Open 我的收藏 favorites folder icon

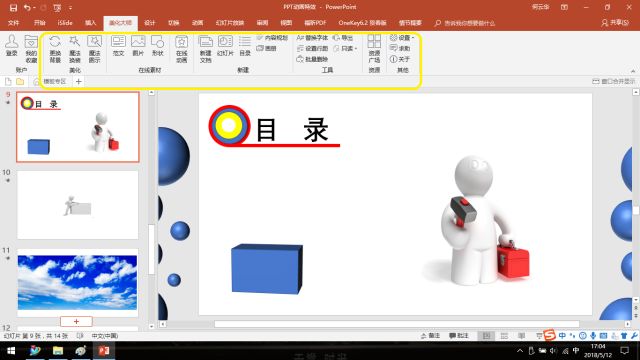[x=31, y=49]
